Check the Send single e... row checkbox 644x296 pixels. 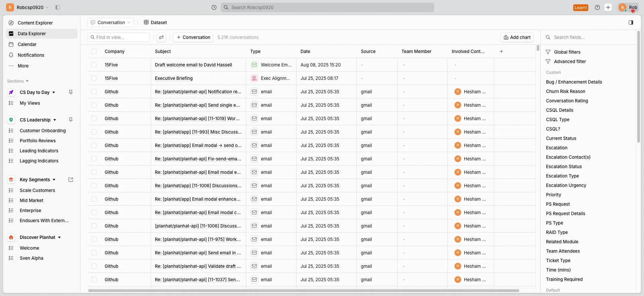coord(94,105)
